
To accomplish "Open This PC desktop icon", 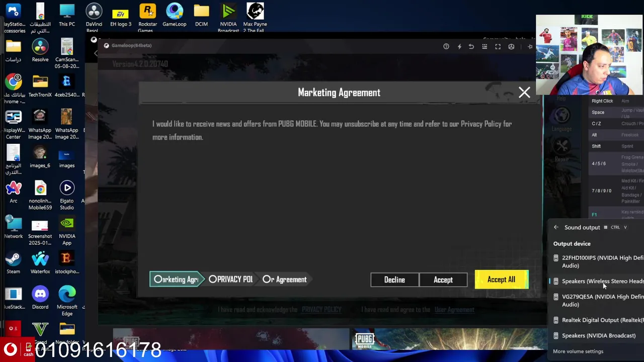I will (67, 16).
